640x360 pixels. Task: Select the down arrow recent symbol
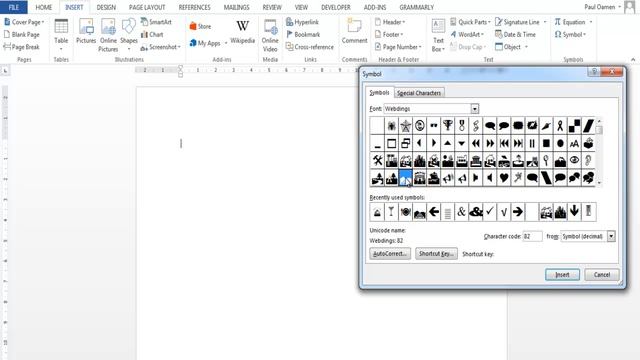pyautogui.click(x=574, y=212)
